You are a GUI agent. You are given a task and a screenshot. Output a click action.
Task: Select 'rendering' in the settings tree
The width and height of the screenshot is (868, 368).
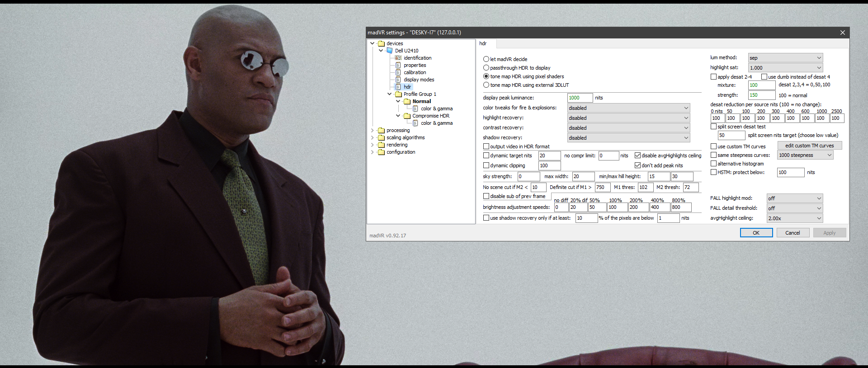397,145
